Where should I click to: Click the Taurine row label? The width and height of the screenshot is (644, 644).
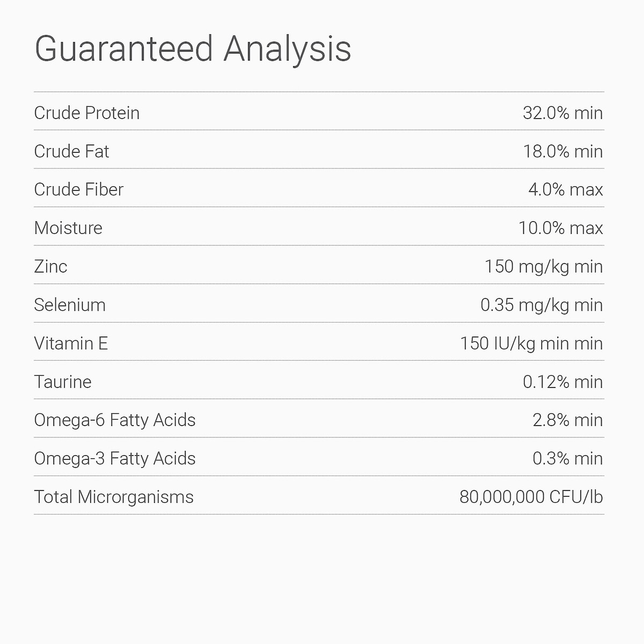(63, 382)
